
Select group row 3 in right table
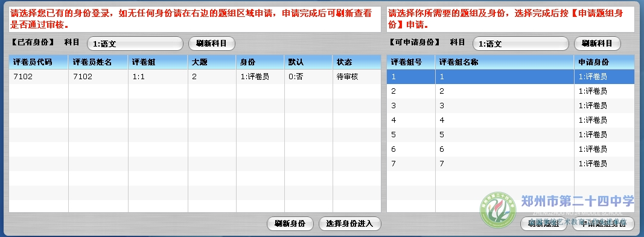point(511,106)
